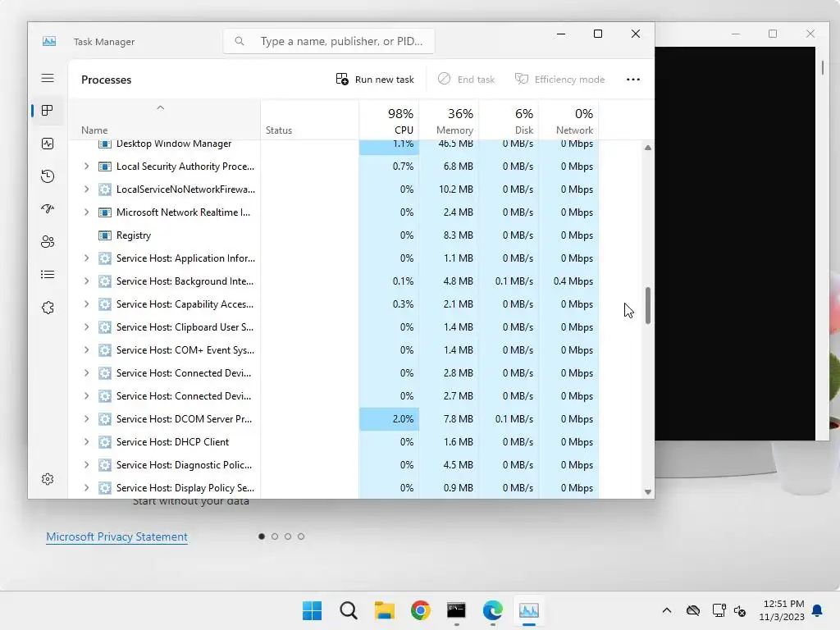Select the third carousel page dot
This screenshot has height=630, width=840.
288,536
